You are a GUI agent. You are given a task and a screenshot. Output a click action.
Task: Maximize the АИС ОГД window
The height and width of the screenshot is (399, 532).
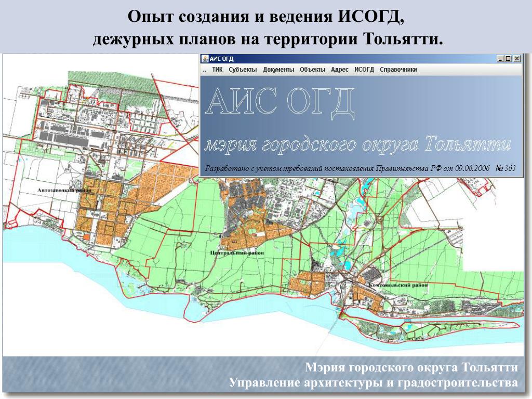[508, 59]
